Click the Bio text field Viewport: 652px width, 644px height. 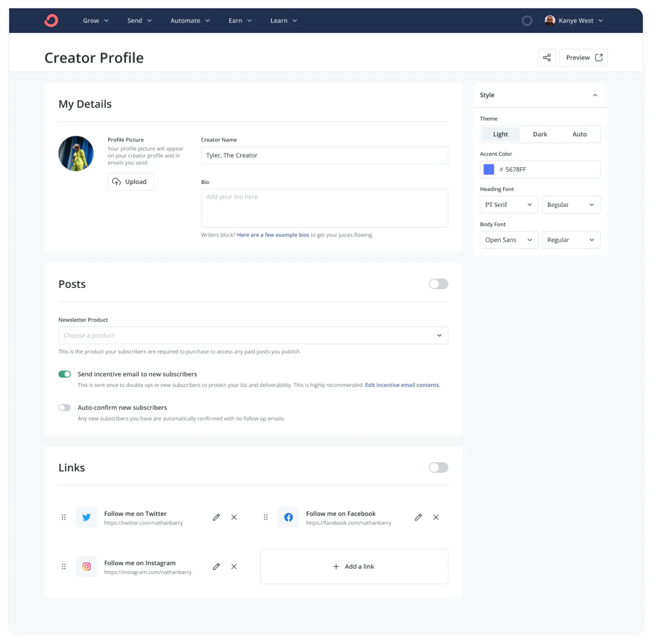point(324,208)
